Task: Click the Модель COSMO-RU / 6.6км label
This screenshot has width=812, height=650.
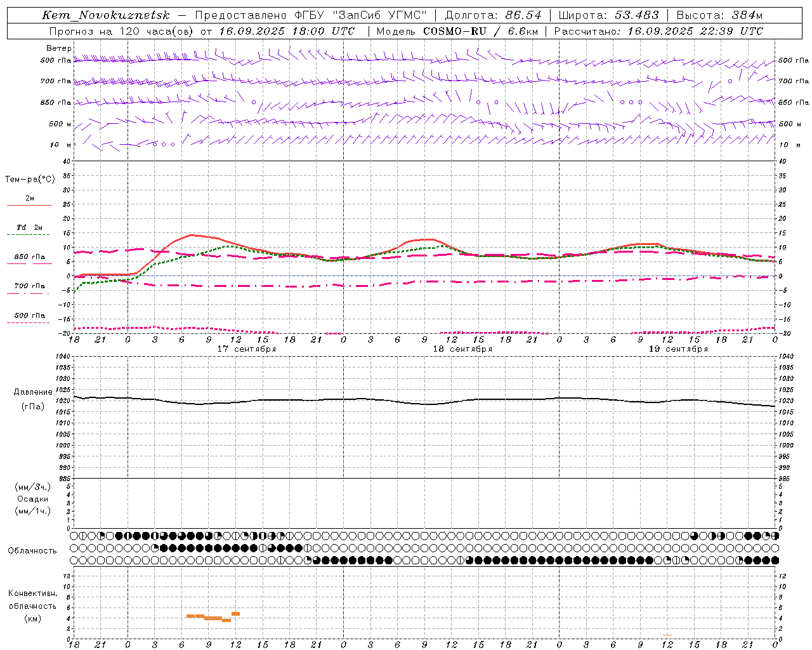Action: [x=457, y=31]
